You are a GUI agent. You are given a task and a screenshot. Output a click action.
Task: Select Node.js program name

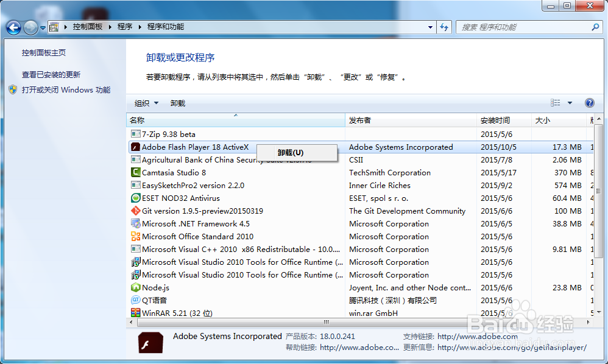coord(155,288)
